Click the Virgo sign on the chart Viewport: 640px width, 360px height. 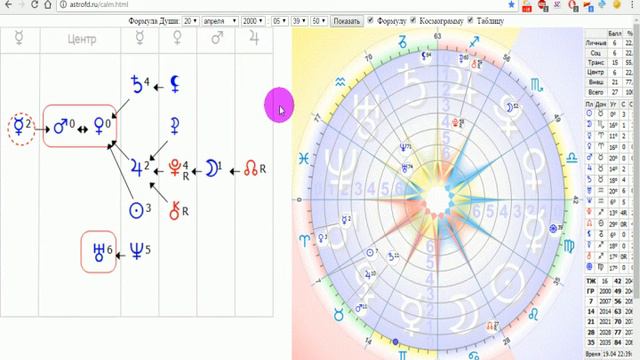(x=569, y=246)
